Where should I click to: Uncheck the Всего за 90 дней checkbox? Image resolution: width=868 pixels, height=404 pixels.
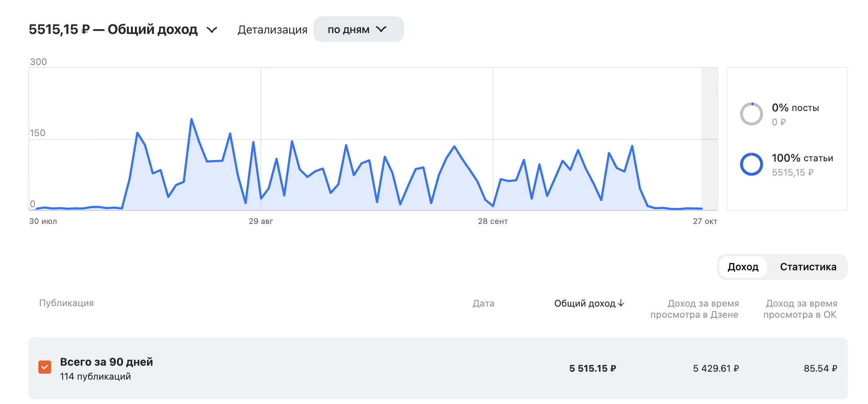[45, 367]
